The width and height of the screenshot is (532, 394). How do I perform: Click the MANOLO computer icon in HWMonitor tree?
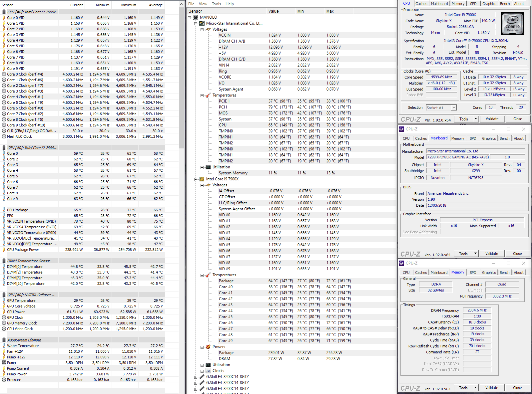tap(196, 17)
